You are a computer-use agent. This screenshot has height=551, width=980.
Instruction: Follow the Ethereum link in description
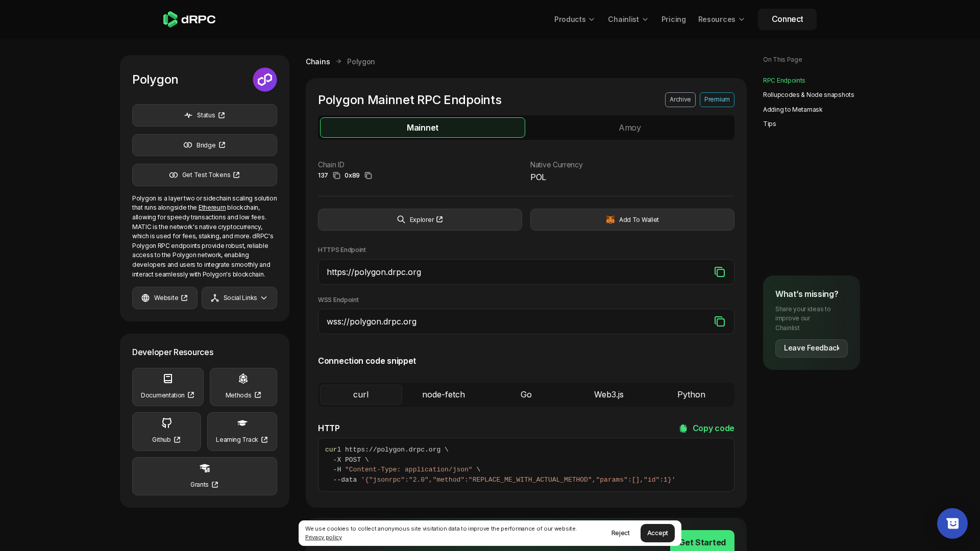[x=212, y=208]
